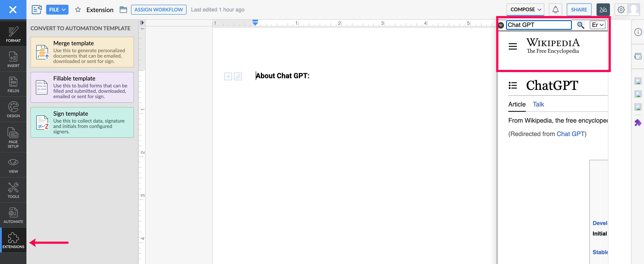This screenshot has height=264, width=644.
Task: Click the Wikipedia search input field
Action: 539,25
